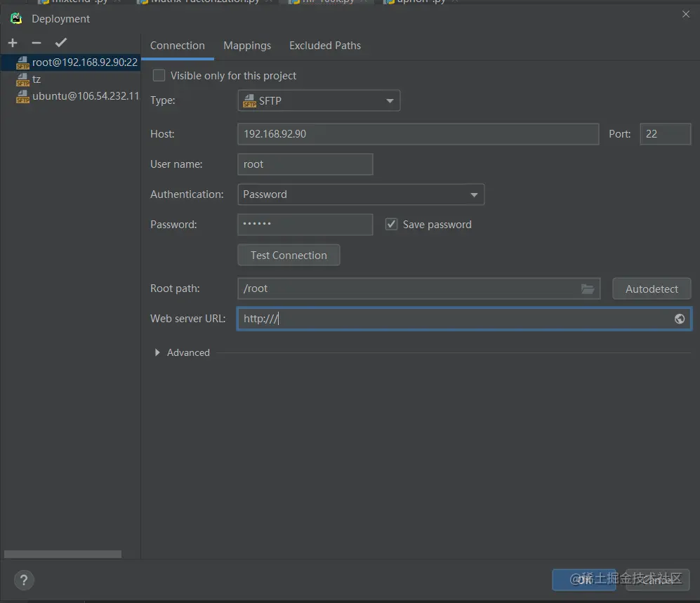700x603 pixels.
Task: Click the Port field showing 22
Action: (x=665, y=134)
